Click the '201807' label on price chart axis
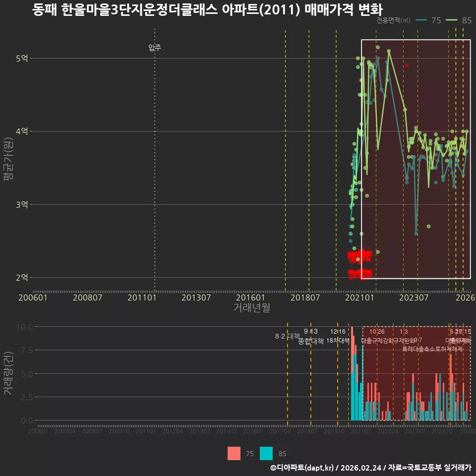Image resolution: width=476 pixels, height=476 pixels. pyautogui.click(x=305, y=297)
